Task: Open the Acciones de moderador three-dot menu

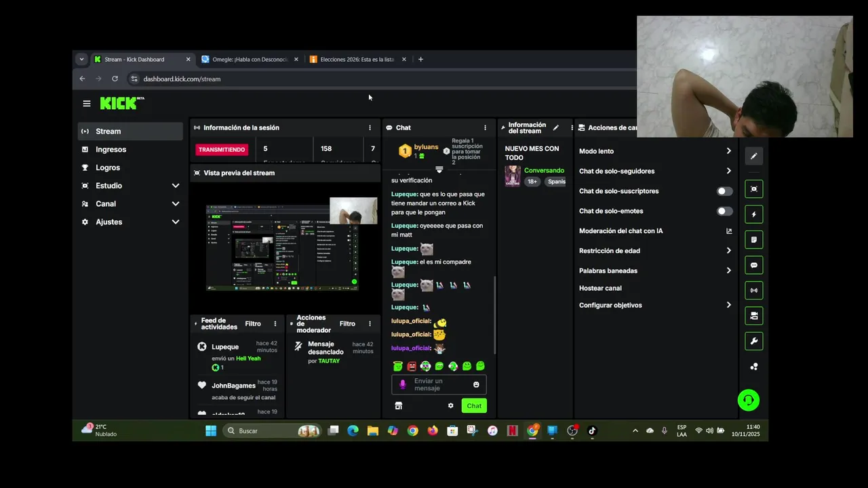Action: coord(370,324)
